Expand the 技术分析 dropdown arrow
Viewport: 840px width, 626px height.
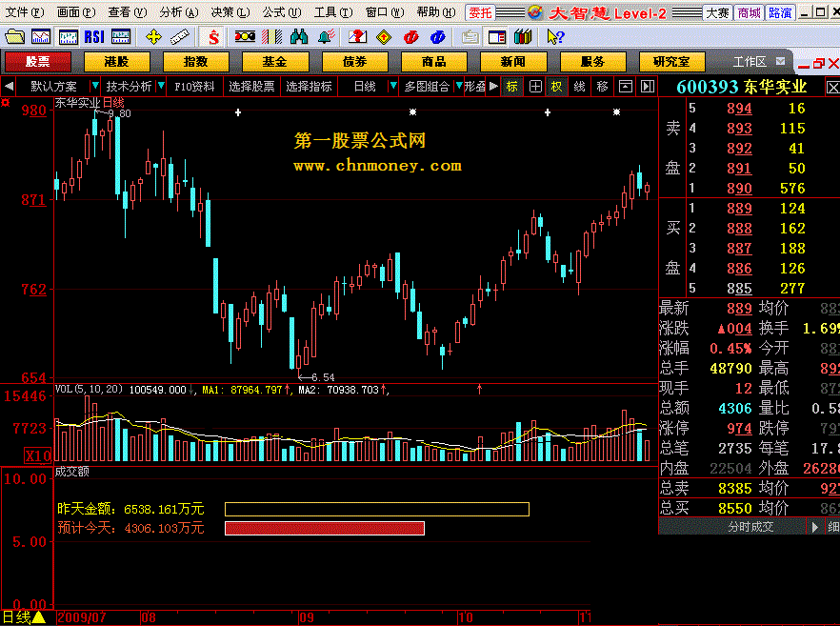[161, 86]
